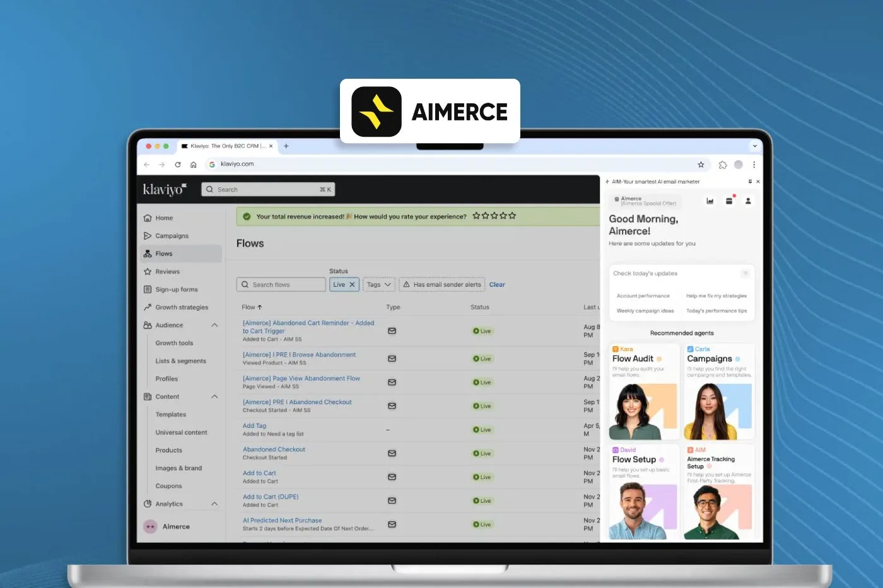883x588 pixels.
Task: Close the Klaviyo browser tab
Action: pos(271,146)
